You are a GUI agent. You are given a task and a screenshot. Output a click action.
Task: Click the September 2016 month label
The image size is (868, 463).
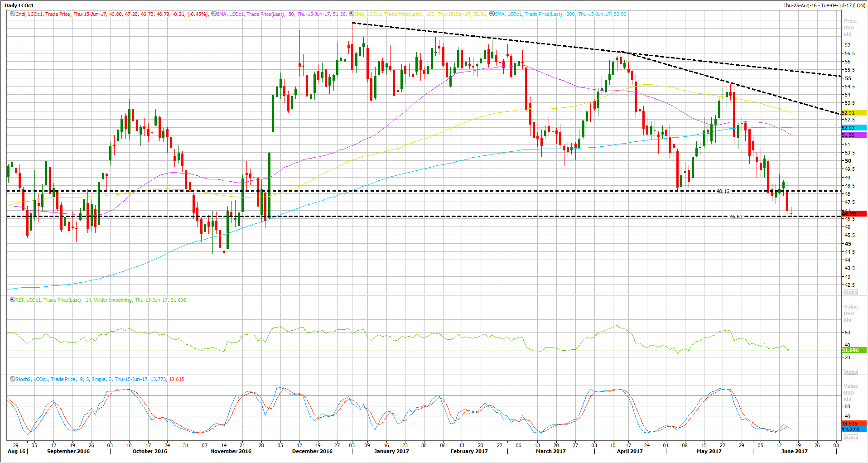[x=68, y=451]
